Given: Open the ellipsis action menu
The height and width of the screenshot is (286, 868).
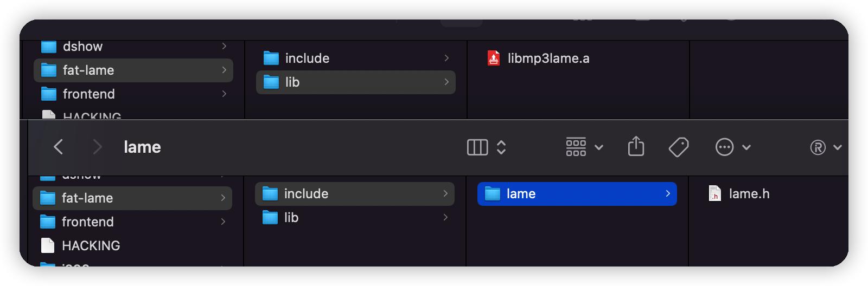Looking at the screenshot, I should [x=725, y=147].
